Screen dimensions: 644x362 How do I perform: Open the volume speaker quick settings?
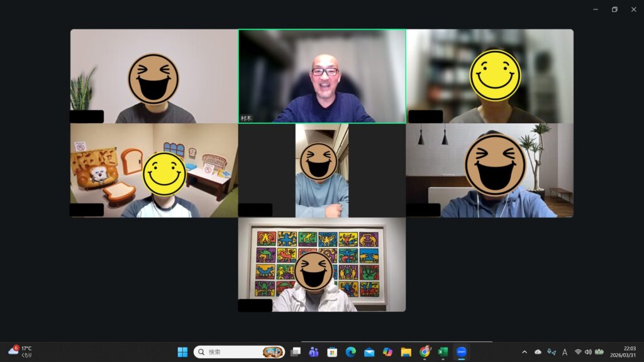point(588,352)
